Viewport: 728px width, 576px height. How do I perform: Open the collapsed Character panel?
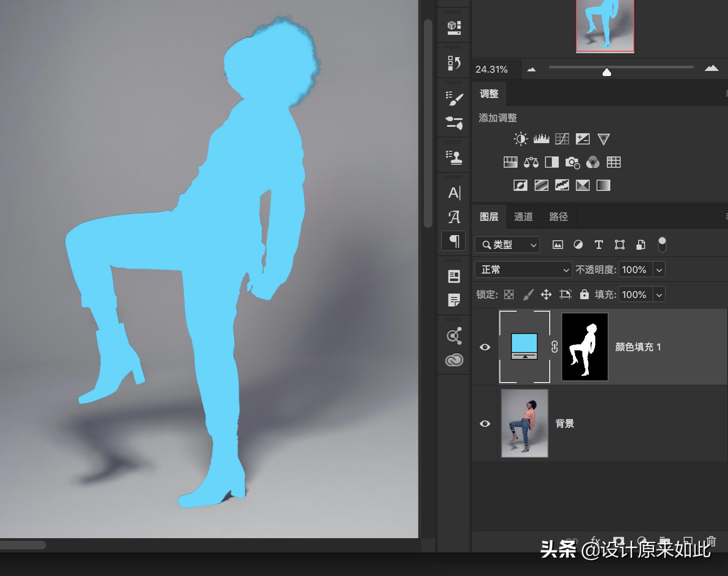(453, 193)
